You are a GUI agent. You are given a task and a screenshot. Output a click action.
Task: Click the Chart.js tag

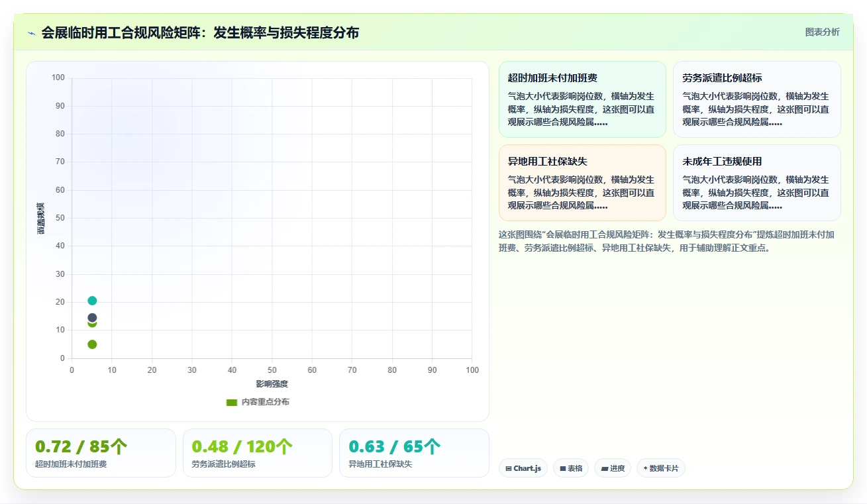pyautogui.click(x=523, y=468)
